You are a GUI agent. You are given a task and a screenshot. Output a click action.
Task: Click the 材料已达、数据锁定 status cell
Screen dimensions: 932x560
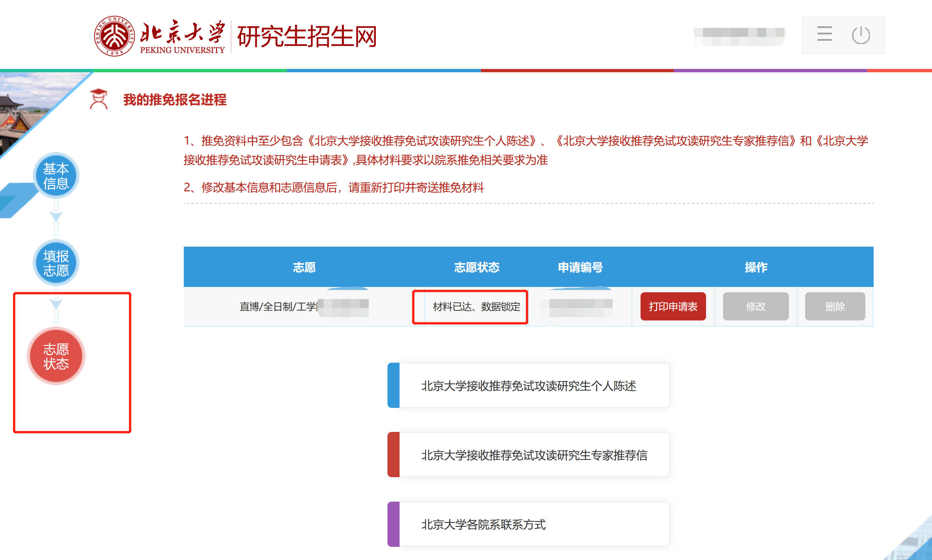tap(476, 307)
